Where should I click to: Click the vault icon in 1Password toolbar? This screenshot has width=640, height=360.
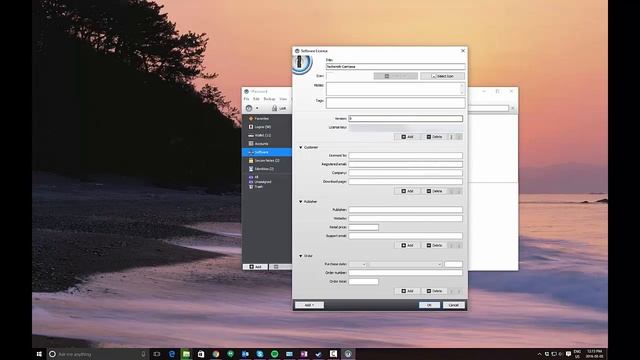click(249, 108)
